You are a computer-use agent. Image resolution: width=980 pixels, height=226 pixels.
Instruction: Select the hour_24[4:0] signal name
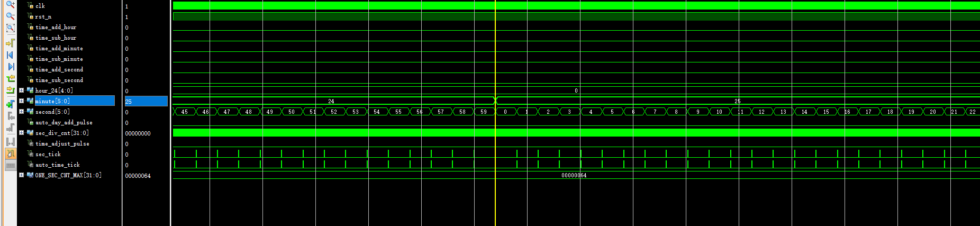54,91
